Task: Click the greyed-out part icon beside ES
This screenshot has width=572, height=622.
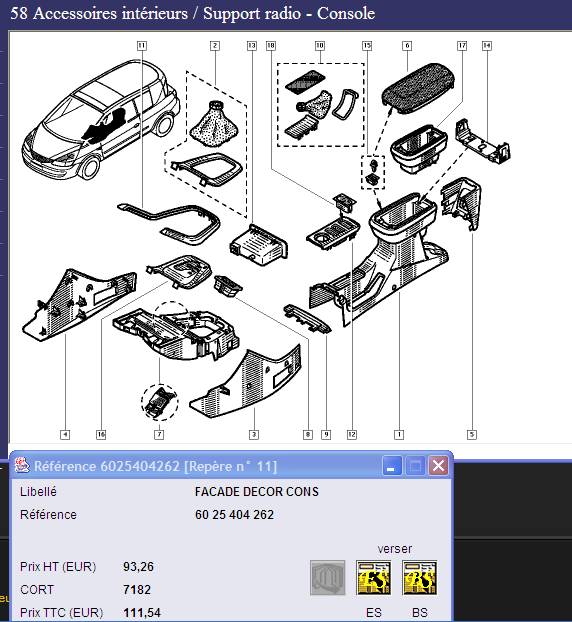Action: (x=327, y=578)
